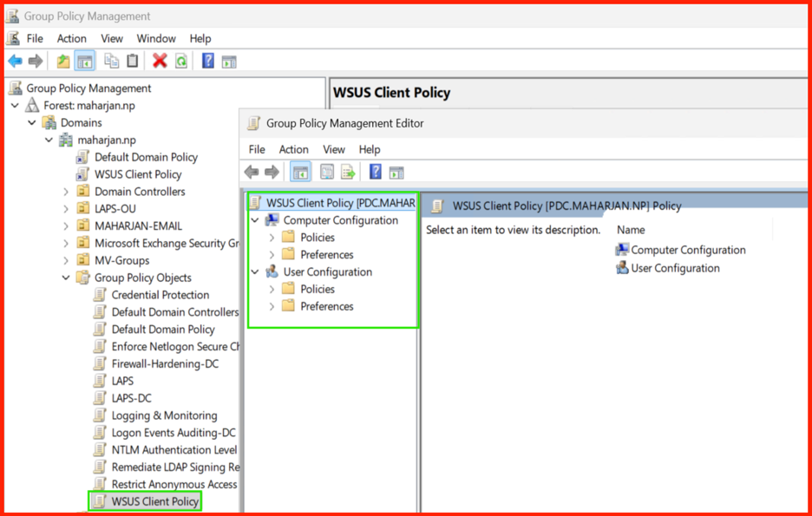
Task: Open Help menu in Group Policy Management Editor
Action: (370, 149)
